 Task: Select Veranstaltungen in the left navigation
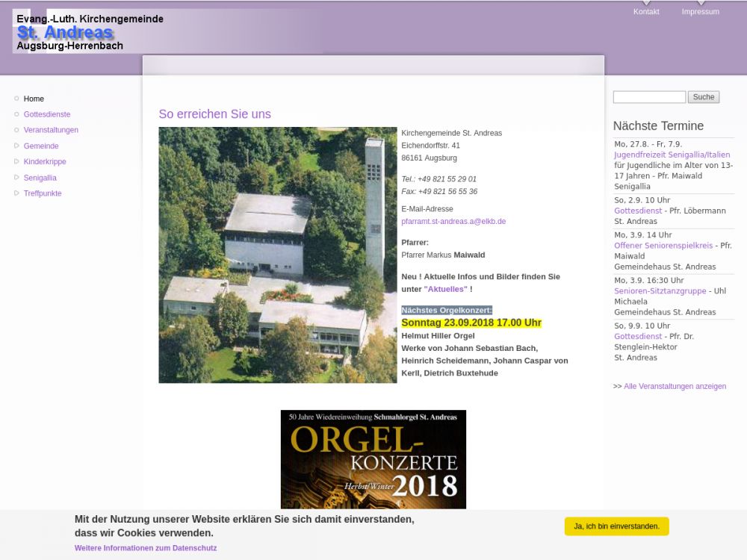[51, 130]
